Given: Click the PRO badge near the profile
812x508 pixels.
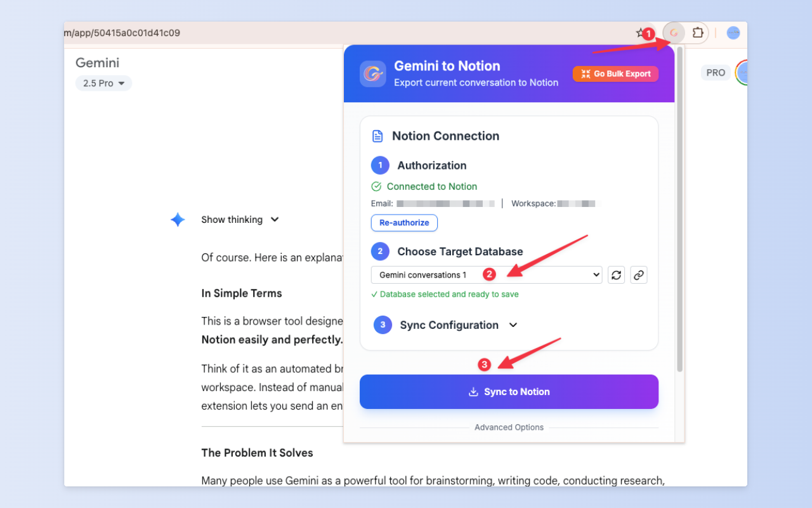Looking at the screenshot, I should (716, 72).
